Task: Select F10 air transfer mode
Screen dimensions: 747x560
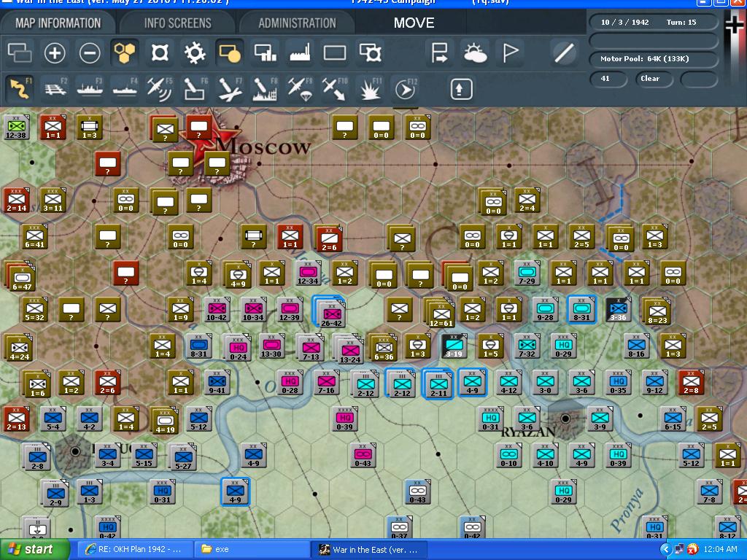Action: [x=335, y=88]
